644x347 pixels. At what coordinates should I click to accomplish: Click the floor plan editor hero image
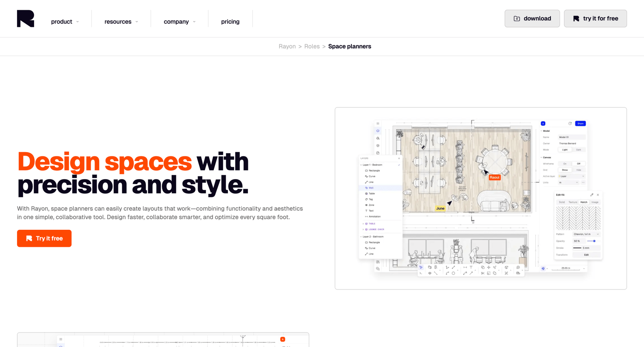480,198
